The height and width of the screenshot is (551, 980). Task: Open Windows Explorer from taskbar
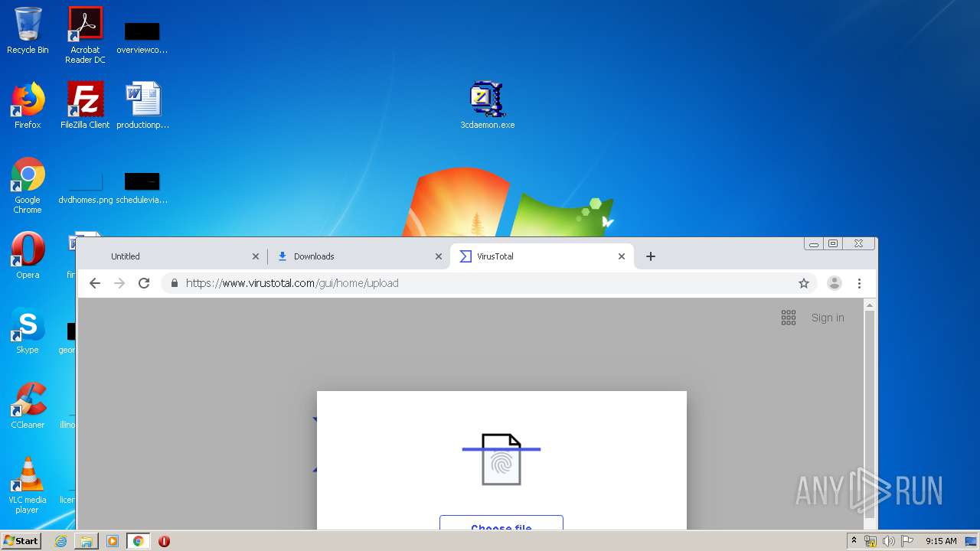pos(87,541)
